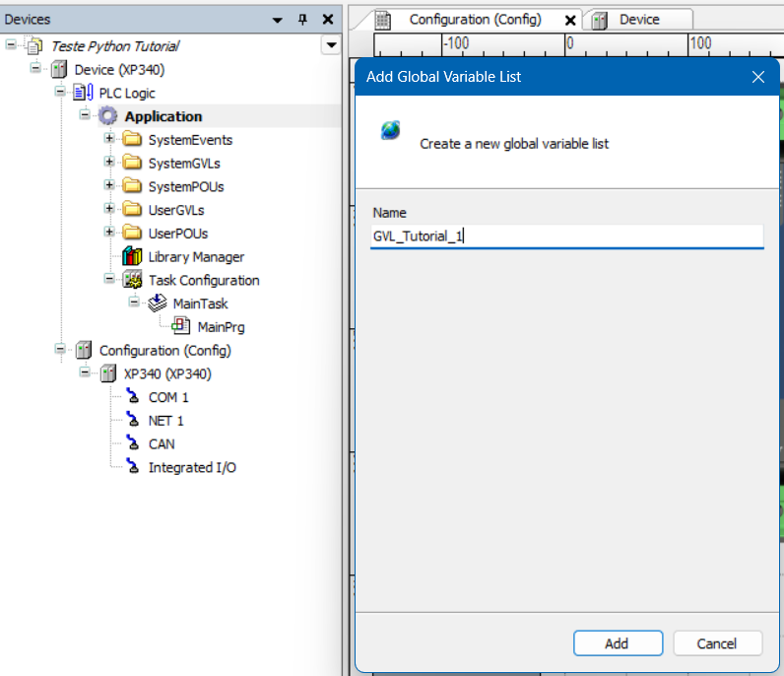Click the Application gear icon
Screen dimensions: 784x676
[x=108, y=116]
